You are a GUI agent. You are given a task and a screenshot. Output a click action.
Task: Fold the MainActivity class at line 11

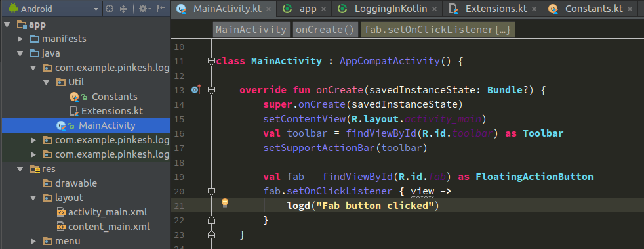pyautogui.click(x=212, y=62)
